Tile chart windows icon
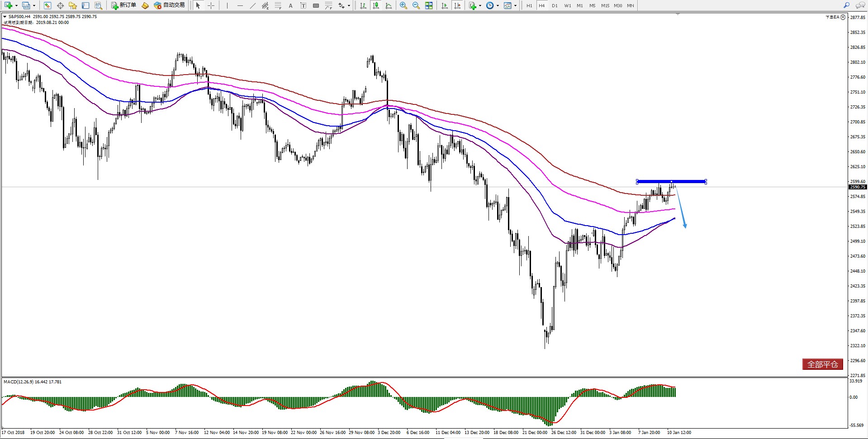 429,5
